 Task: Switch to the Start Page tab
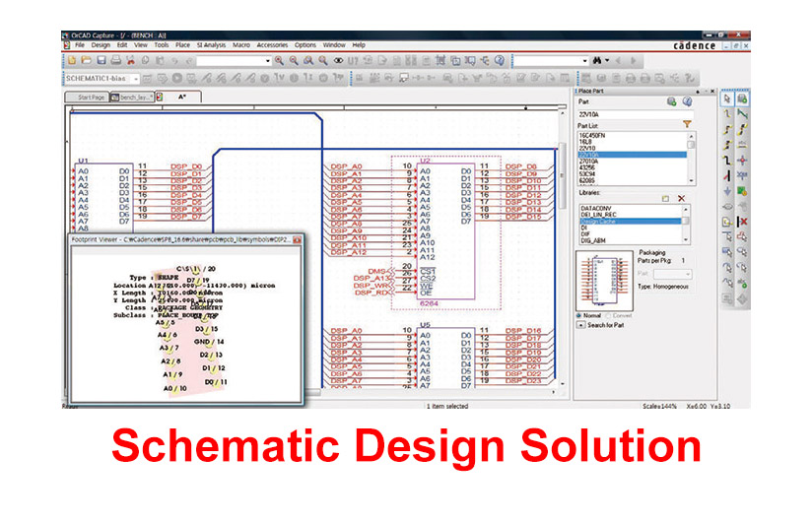point(87,98)
